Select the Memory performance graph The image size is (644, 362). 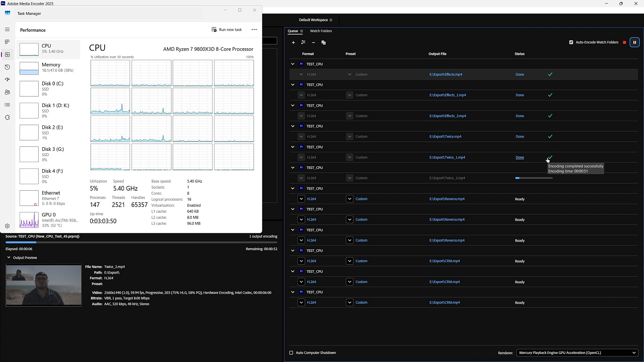pyautogui.click(x=29, y=68)
